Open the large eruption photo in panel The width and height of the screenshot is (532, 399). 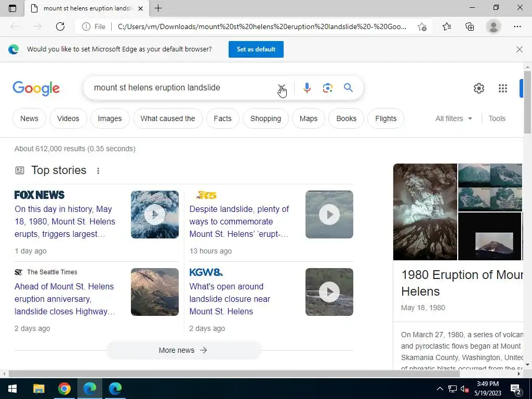pos(425,212)
